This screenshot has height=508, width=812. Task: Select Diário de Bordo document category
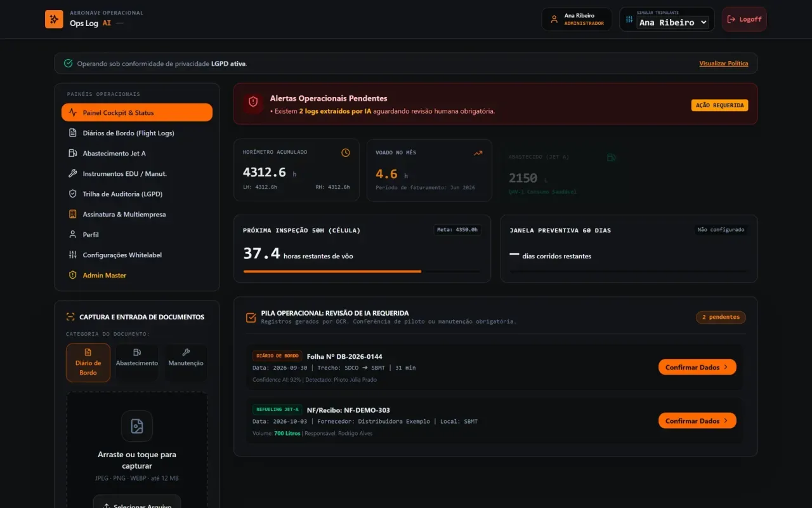pos(88,363)
